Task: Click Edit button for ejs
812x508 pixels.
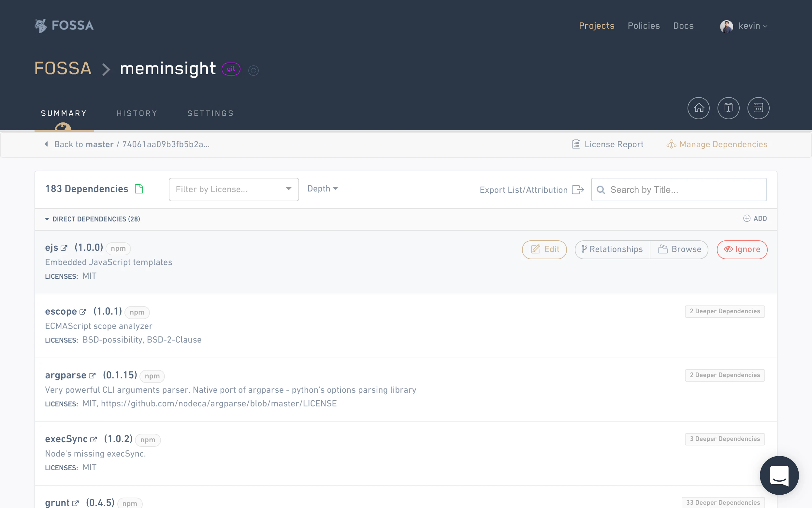Action: coord(544,250)
